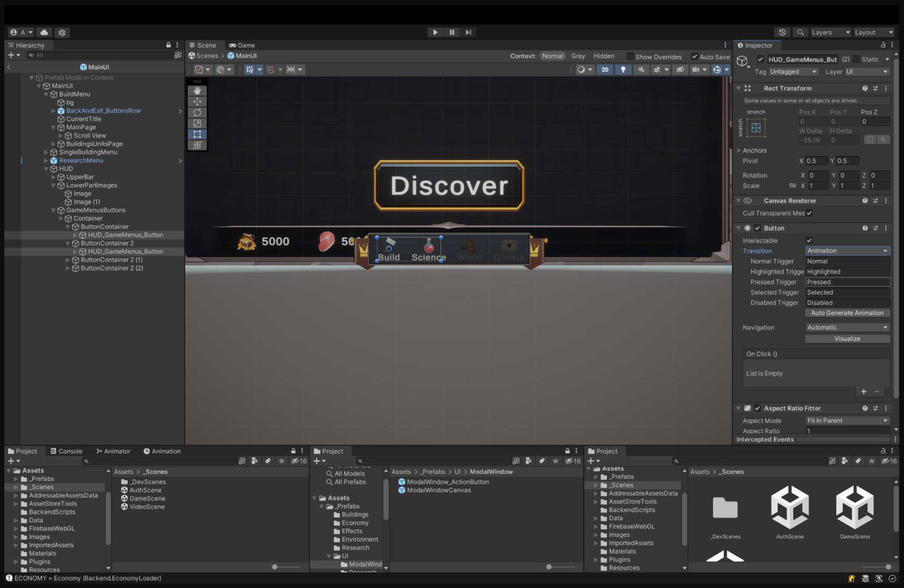
Task: Select the Rect tool in scene toolbar
Action: pos(197,135)
